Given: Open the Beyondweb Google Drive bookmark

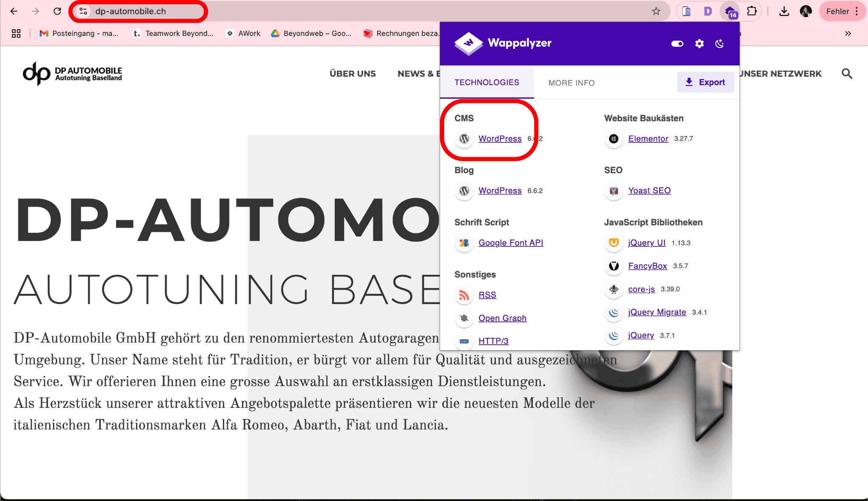Looking at the screenshot, I should 311,33.
